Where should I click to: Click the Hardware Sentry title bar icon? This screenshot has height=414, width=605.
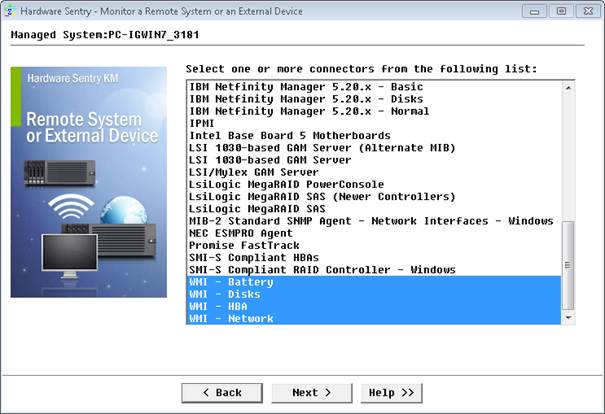[10, 11]
